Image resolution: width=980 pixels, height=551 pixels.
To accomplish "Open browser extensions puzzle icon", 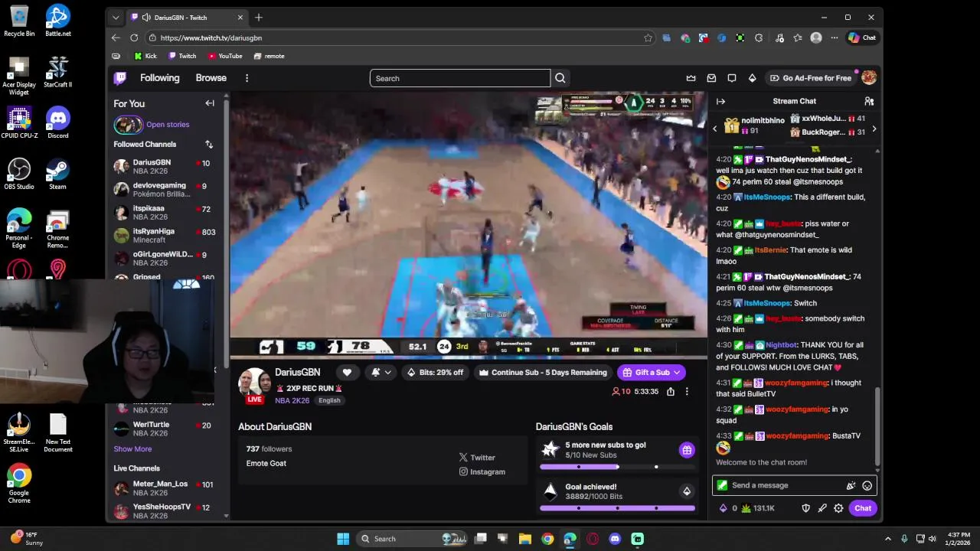I will [759, 37].
